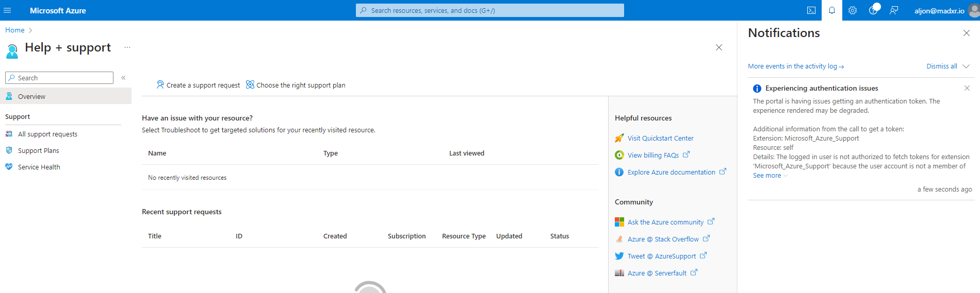This screenshot has height=293, width=980.
Task: Click account name aljon@madxr.io
Action: [939, 11]
